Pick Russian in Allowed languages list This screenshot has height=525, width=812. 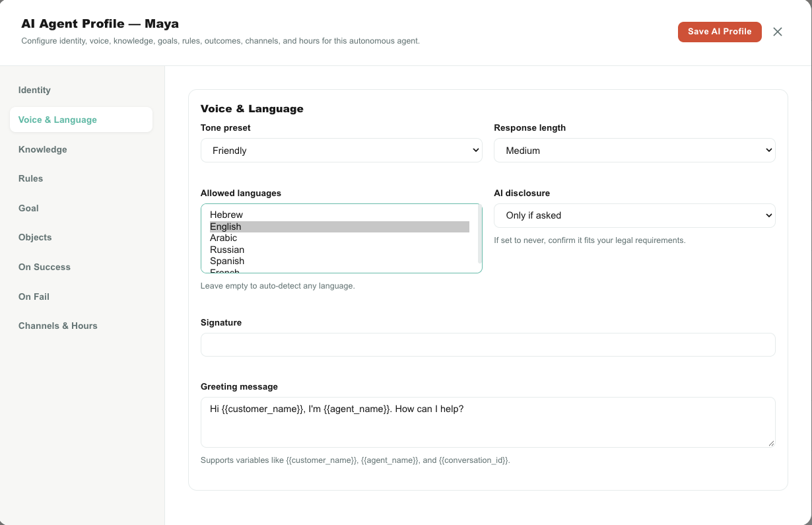(339, 250)
